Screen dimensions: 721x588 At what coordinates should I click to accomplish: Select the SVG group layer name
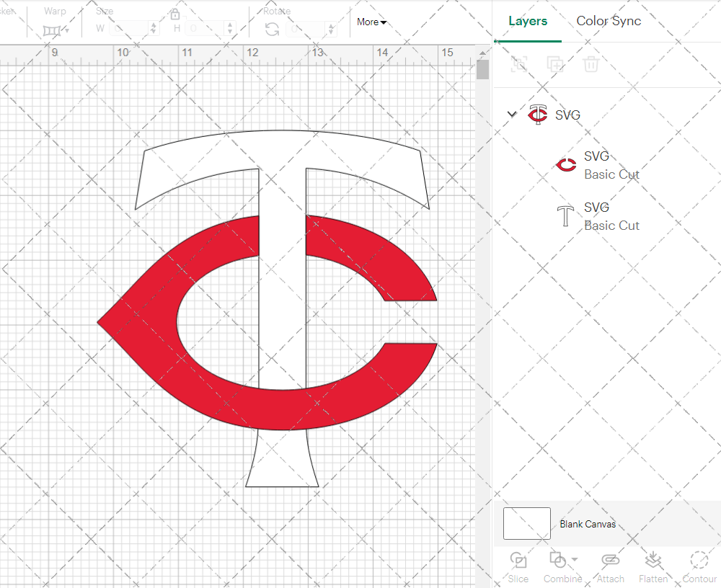(567, 115)
